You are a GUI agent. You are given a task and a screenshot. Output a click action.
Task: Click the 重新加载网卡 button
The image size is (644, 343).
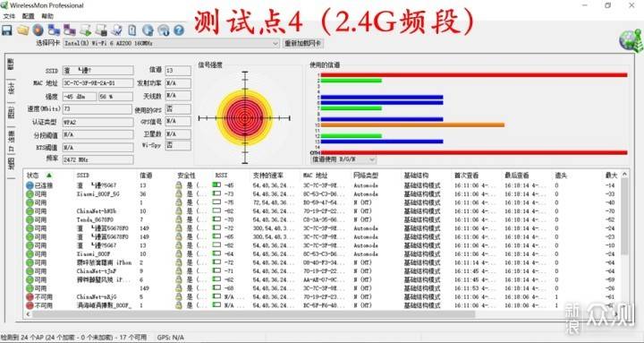coord(303,43)
